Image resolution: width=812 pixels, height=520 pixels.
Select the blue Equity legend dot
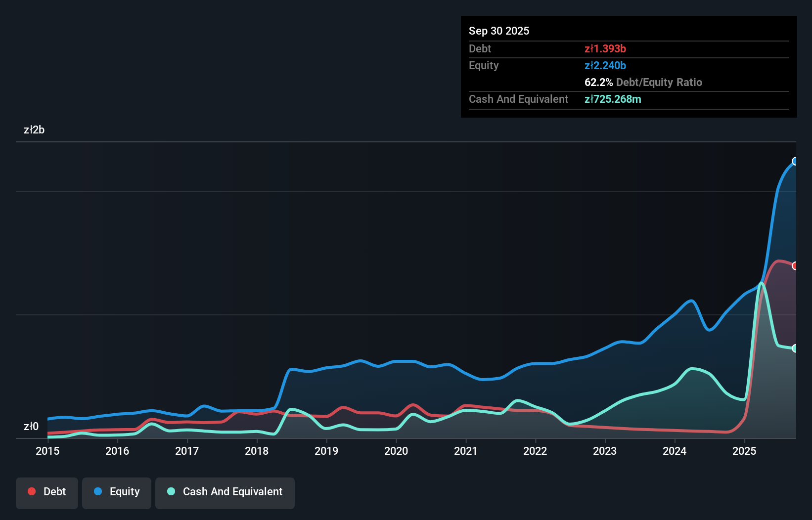tap(99, 491)
